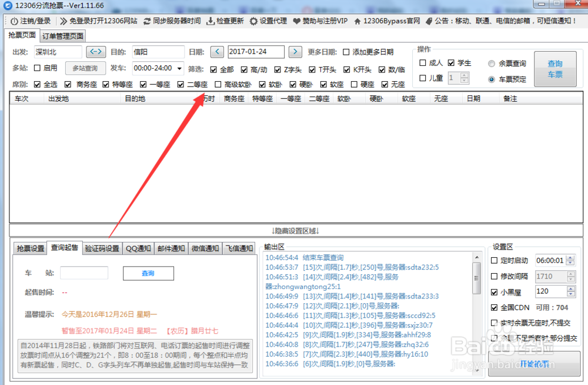Select 查询起售 tab

pyautogui.click(x=65, y=247)
